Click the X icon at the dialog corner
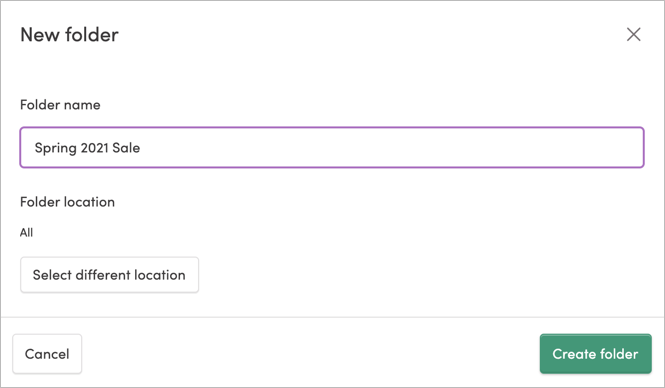 pos(634,34)
